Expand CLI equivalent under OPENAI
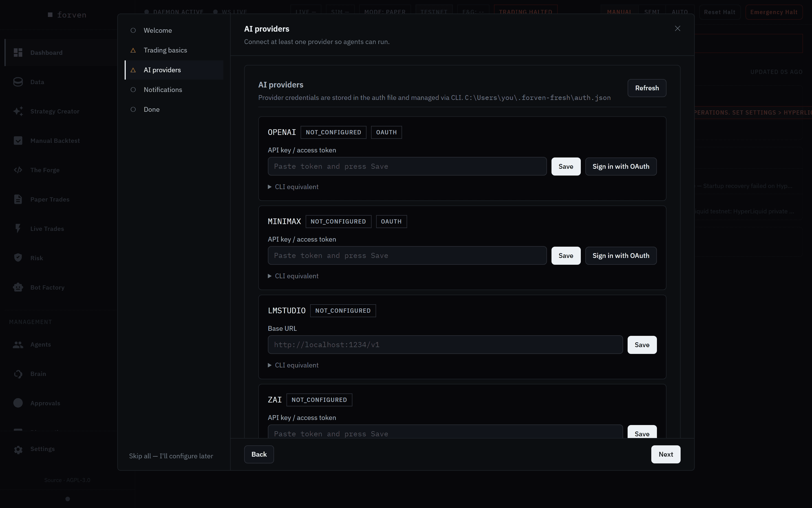This screenshot has height=508, width=812. [x=293, y=187]
